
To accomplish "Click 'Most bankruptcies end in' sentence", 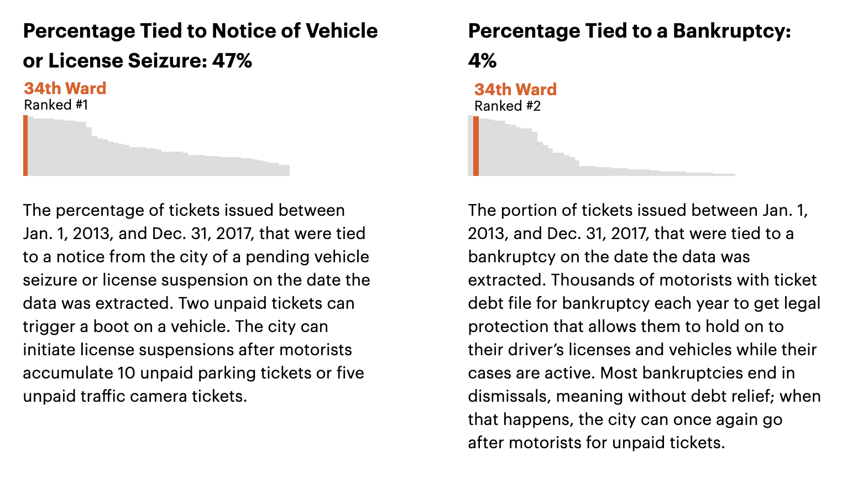I will [x=697, y=373].
